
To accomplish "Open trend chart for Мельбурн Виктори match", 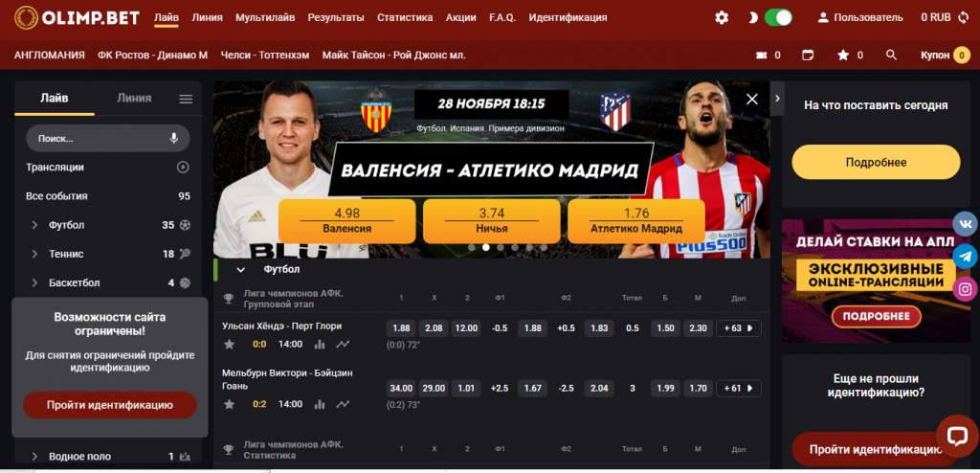I will tap(343, 404).
